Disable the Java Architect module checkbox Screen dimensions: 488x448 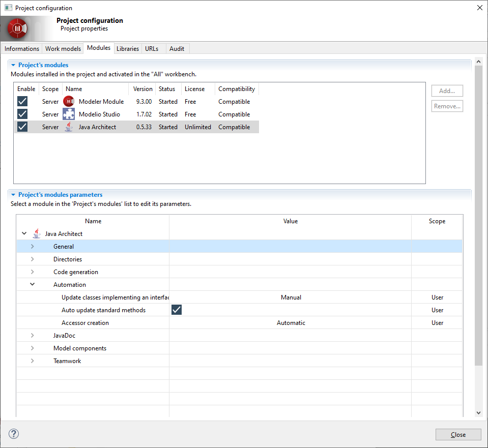click(22, 127)
